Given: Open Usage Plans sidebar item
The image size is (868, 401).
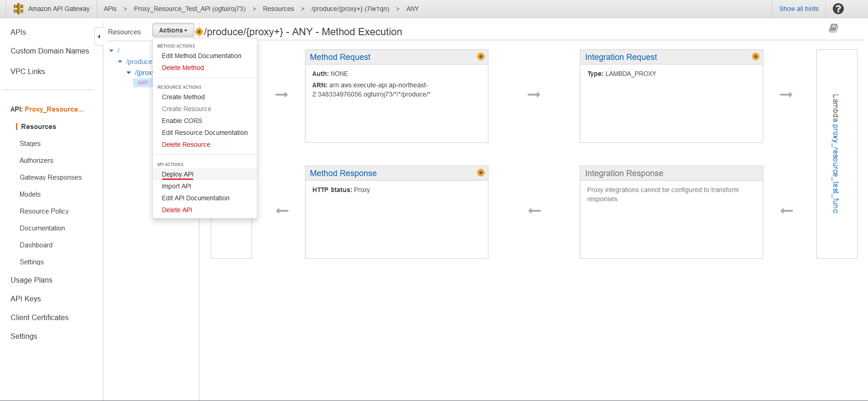Looking at the screenshot, I should pos(32,280).
